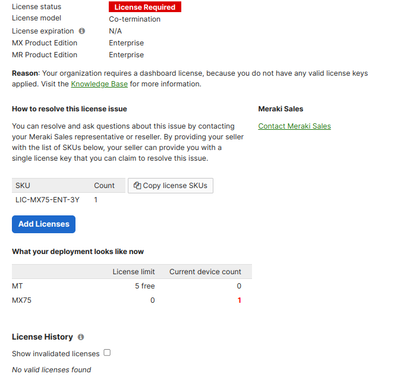Image resolution: width=400 pixels, height=385 pixels.
Task: Follow the Contact Meraki Sales link
Action: (x=294, y=126)
